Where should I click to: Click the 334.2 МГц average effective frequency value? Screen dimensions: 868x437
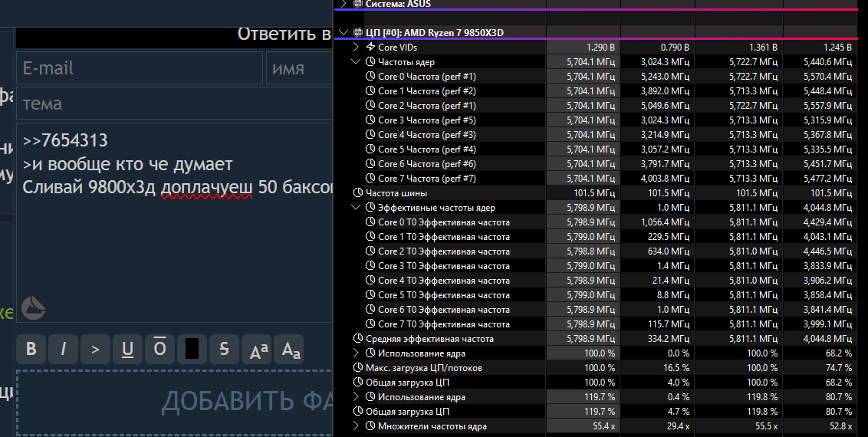tap(669, 339)
